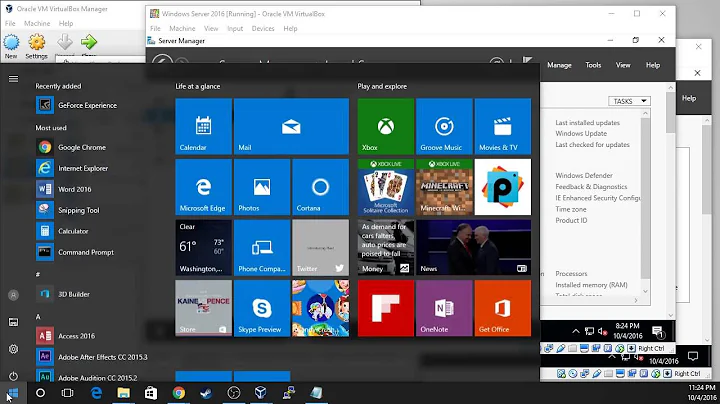720x404 pixels.
Task: Click Windows Defender property label
Action: 584,175
